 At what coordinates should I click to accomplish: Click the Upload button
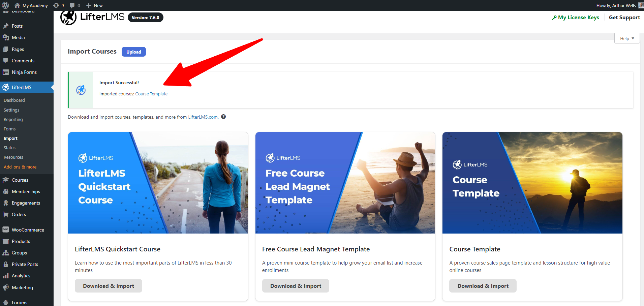[133, 52]
